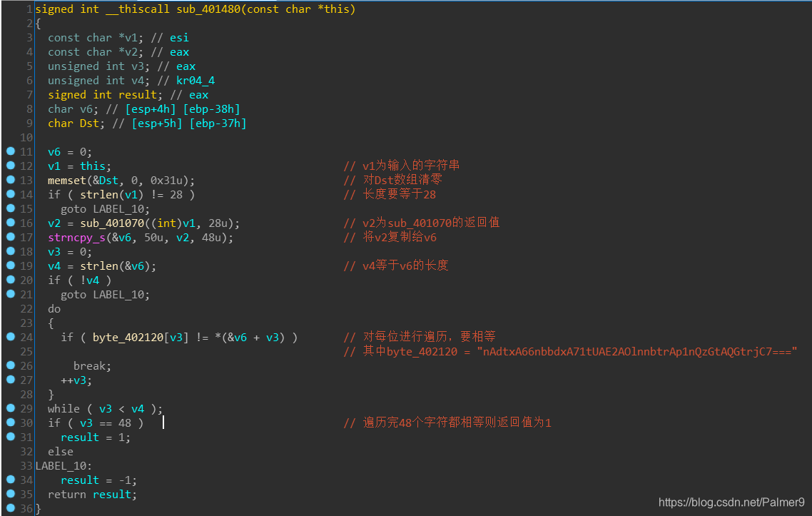The image size is (812, 516).
Task: Click the comment about 48 characters on line 30
Action: click(448, 423)
